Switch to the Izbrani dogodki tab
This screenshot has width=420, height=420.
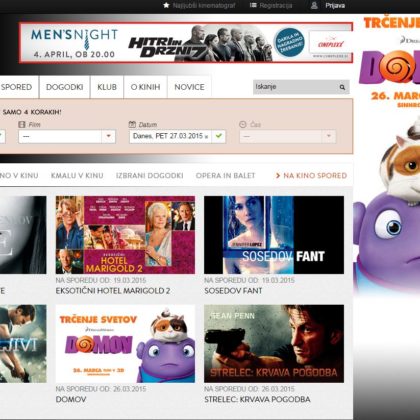pyautogui.click(x=150, y=175)
